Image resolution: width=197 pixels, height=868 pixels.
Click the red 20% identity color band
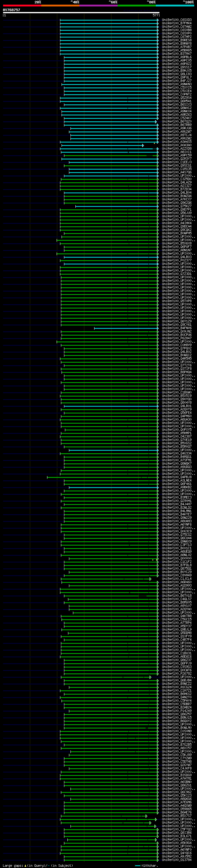[x=22, y=6]
